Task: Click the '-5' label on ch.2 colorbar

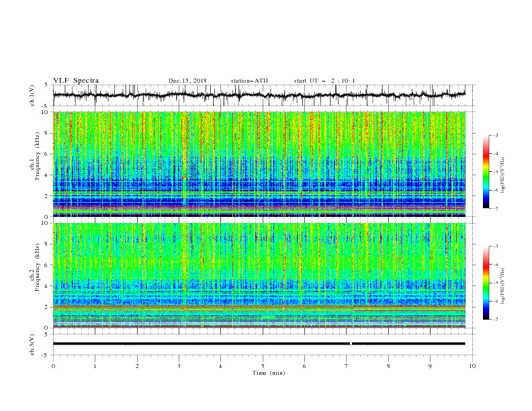Action: point(496,283)
